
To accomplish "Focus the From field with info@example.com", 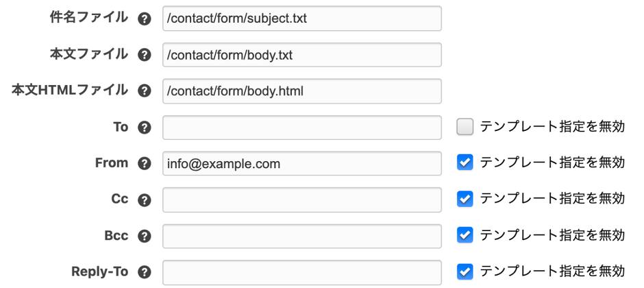I will (x=302, y=163).
